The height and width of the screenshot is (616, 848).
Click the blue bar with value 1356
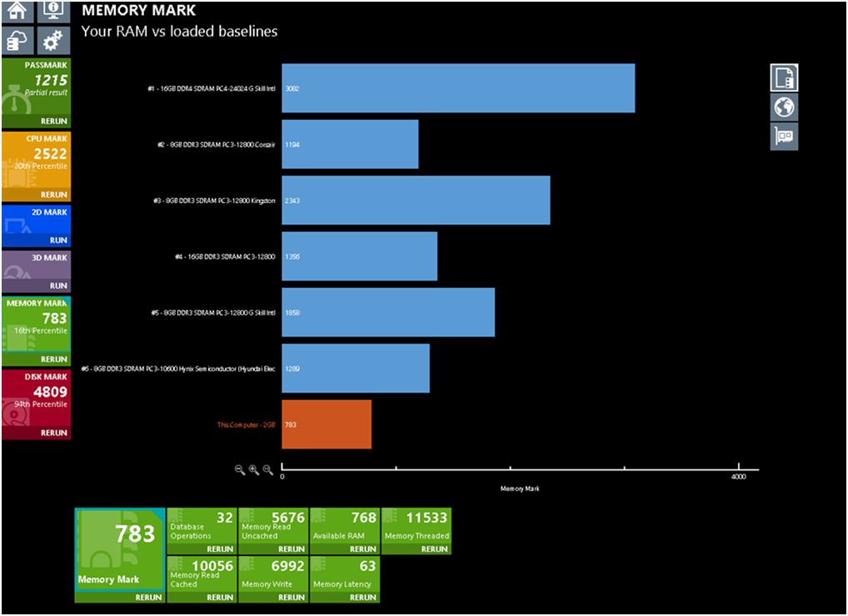pos(359,256)
